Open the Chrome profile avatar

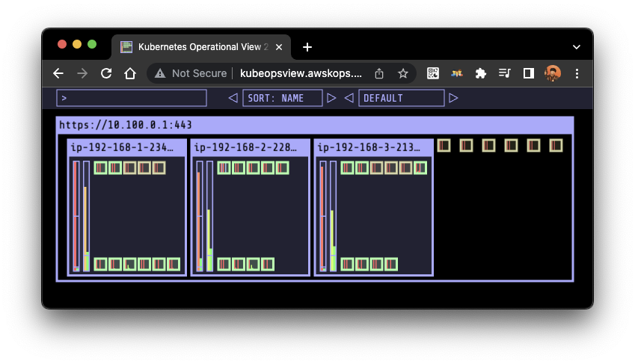pos(553,73)
